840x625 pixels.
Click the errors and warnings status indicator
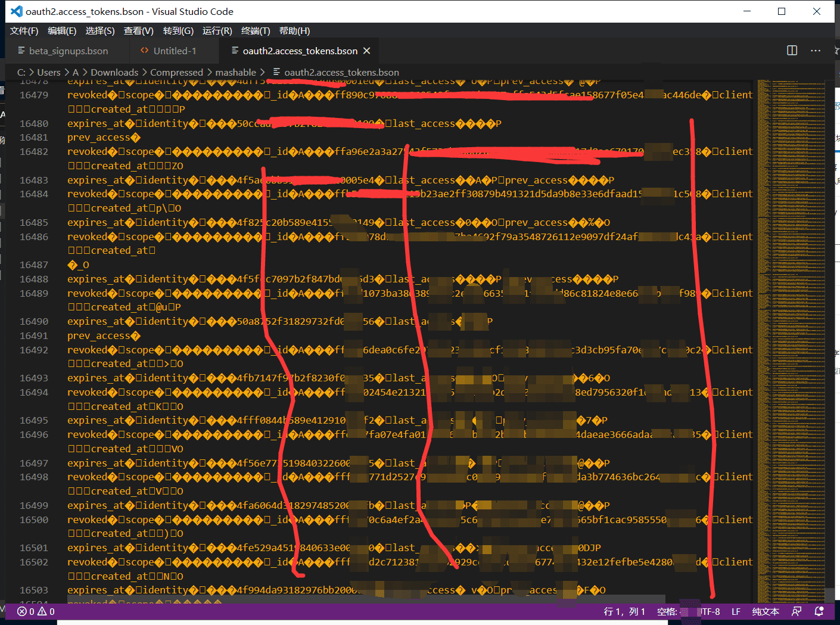point(36,611)
